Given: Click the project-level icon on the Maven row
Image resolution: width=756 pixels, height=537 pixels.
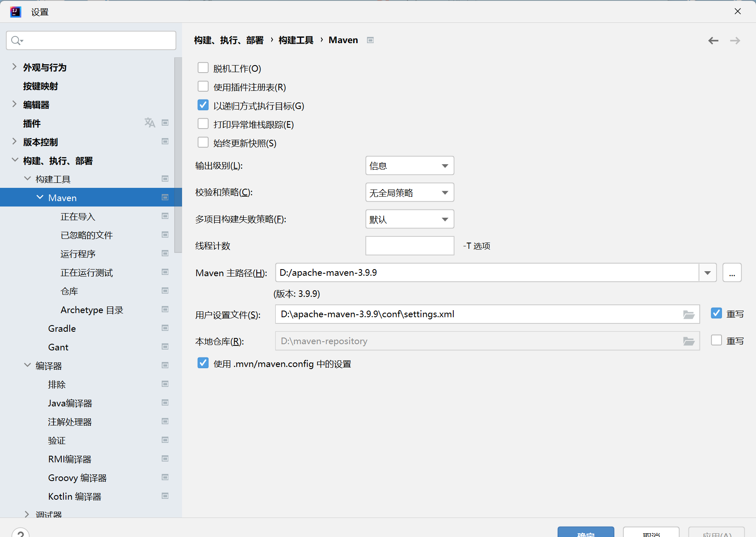Looking at the screenshot, I should point(165,197).
